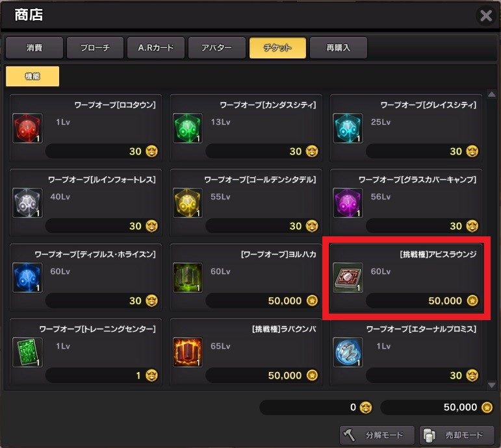Switch to the 消費 tab

pos(34,47)
